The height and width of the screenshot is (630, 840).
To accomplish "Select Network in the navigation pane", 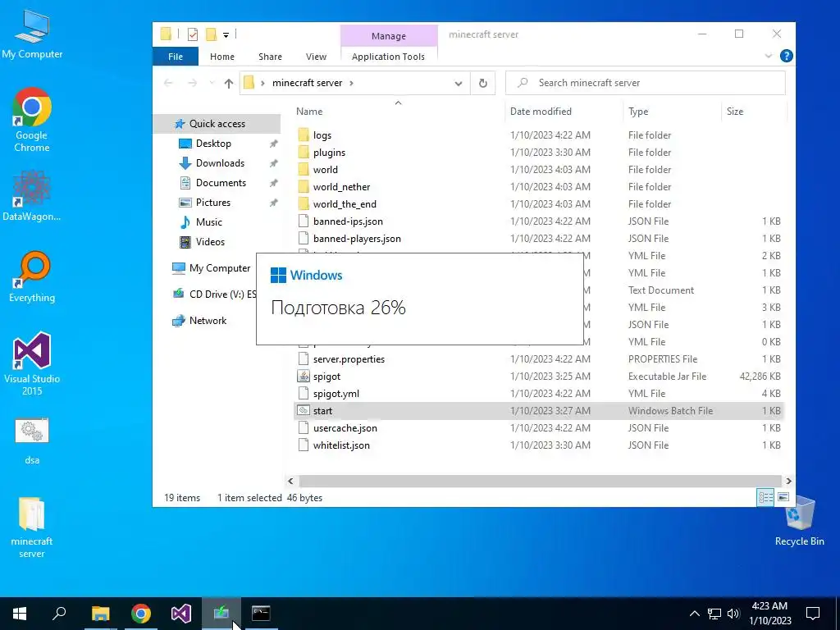I will tap(208, 321).
